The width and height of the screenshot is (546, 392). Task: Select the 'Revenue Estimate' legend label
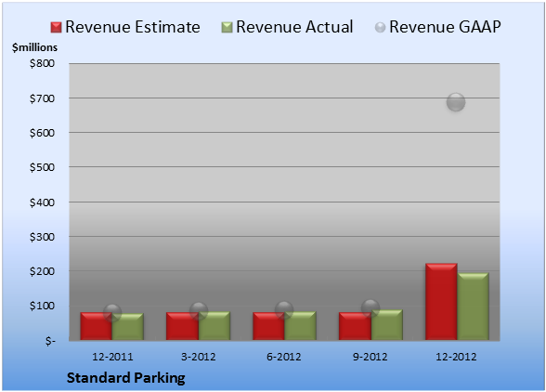(133, 27)
